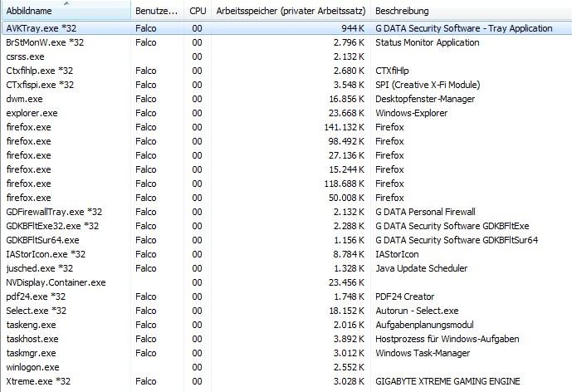572x392 pixels.
Task: Select the IAStorIcon.exe *32 process
Action: click(x=46, y=254)
